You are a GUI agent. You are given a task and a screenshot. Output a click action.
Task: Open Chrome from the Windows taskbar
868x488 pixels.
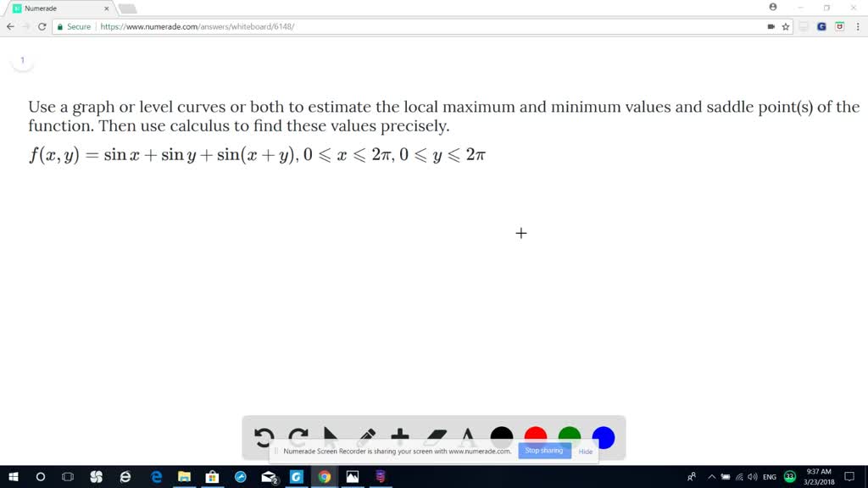coord(325,477)
